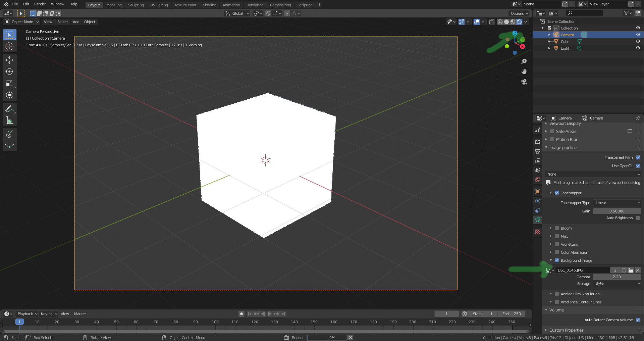Click the End frame field

coord(511,314)
